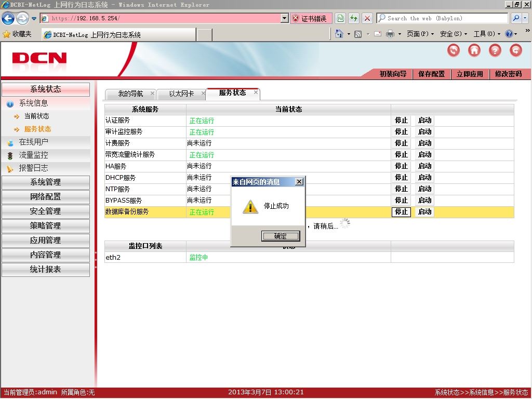This screenshot has width=532, height=399.
Task: Switch to the 我的导航 tab
Action: click(x=130, y=94)
